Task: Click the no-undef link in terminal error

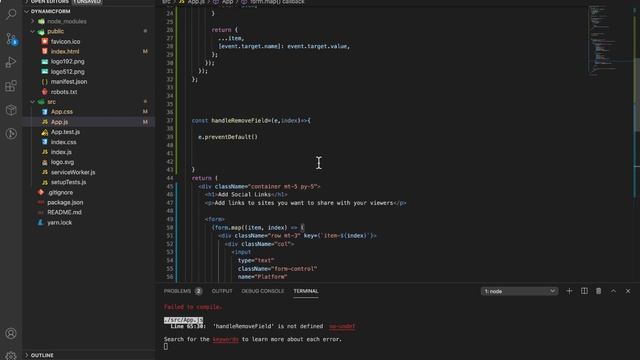Action: click(342, 326)
